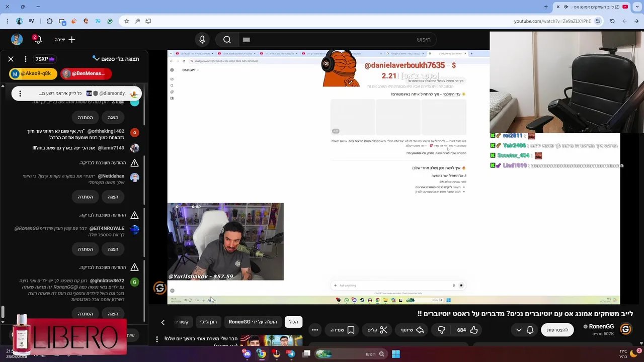644x362 pixels.
Task: Open a new browser tab
Action: (x=546, y=7)
